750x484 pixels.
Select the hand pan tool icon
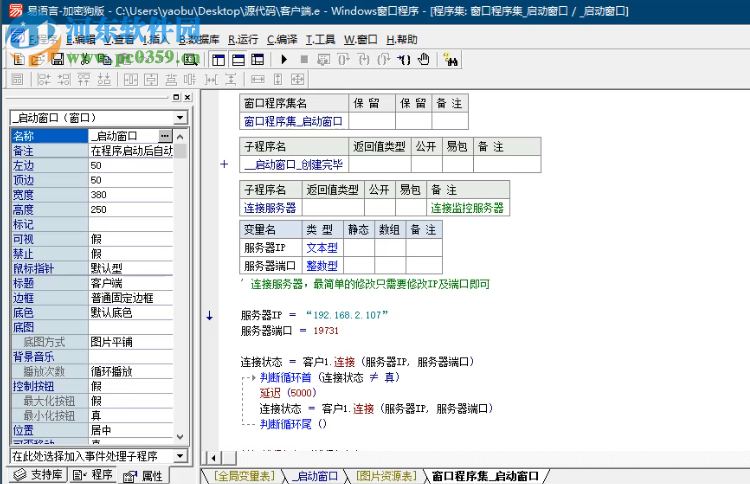[423, 60]
